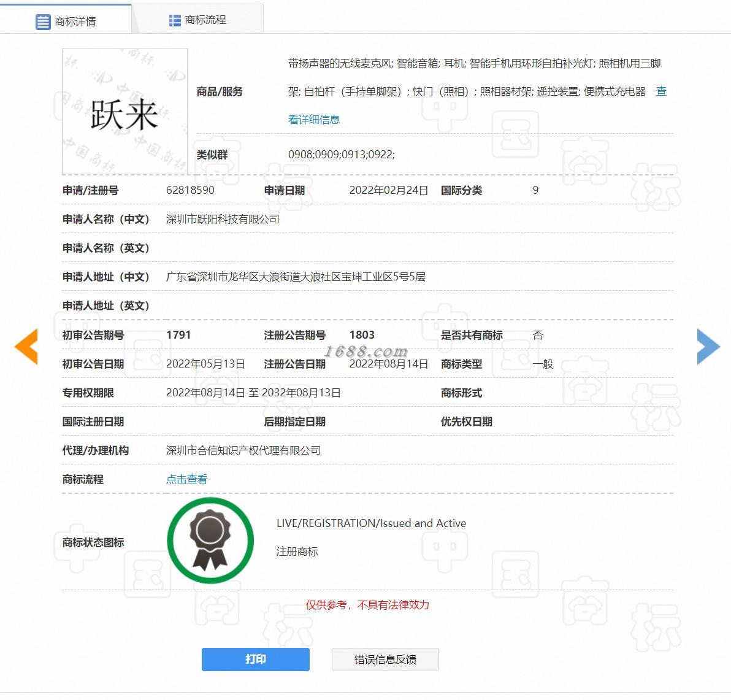The height and width of the screenshot is (700, 731).
Task: Click the 商标状态图标 label
Action: tap(93, 542)
